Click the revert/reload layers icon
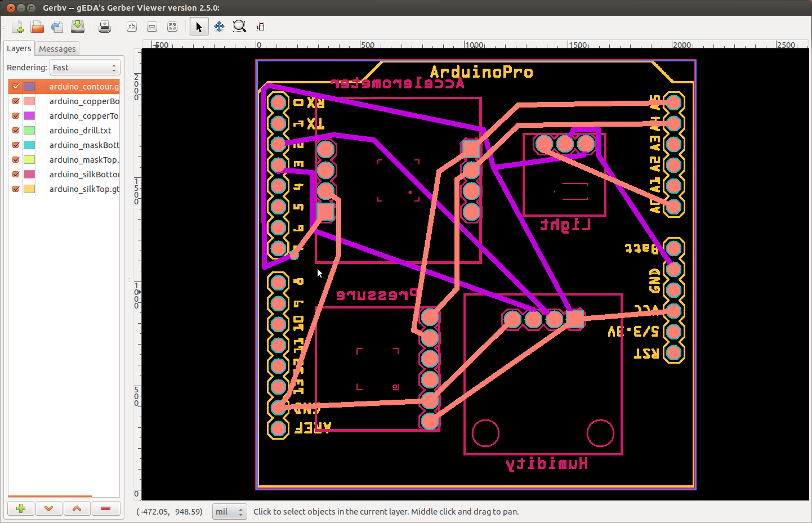This screenshot has height=523, width=812. (x=57, y=26)
